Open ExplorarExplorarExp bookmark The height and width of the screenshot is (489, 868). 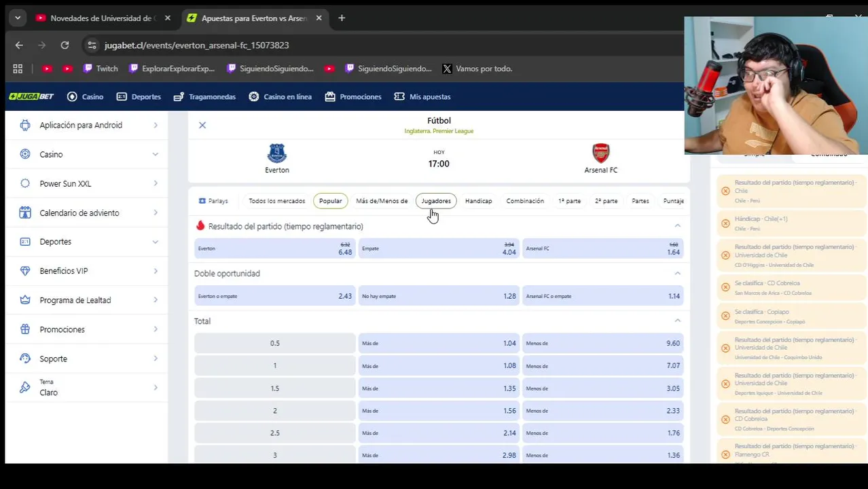click(x=172, y=69)
